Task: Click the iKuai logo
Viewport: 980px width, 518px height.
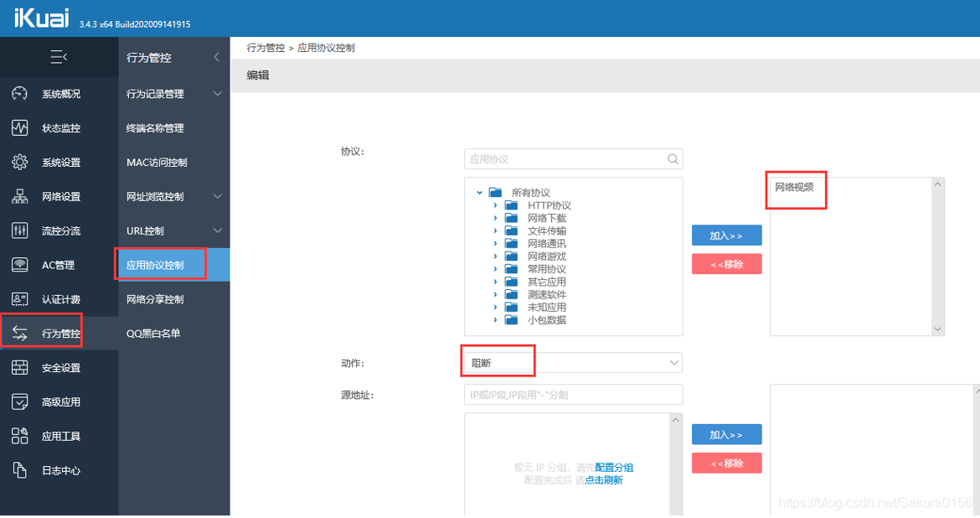Action: point(41,18)
